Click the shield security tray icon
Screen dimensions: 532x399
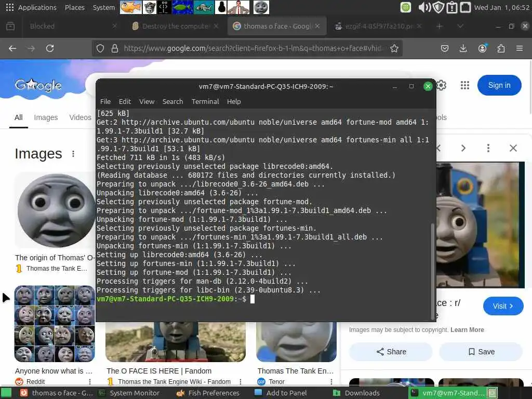438,7
